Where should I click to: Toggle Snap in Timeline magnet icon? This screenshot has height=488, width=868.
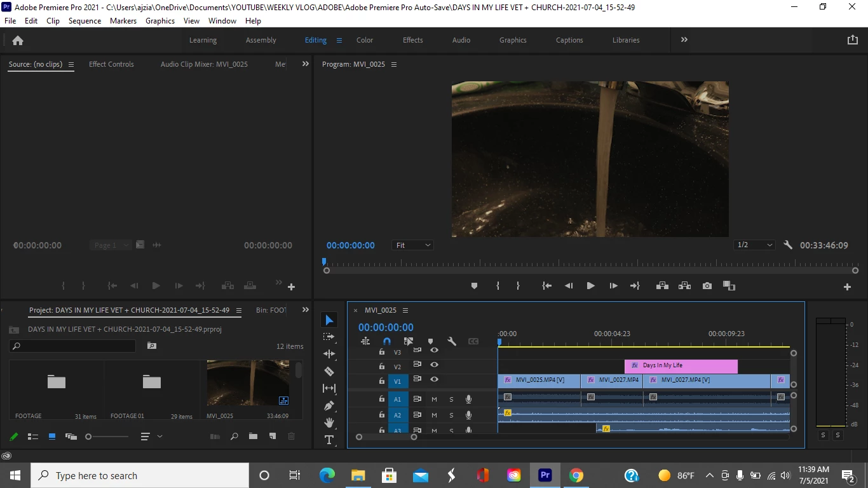386,341
